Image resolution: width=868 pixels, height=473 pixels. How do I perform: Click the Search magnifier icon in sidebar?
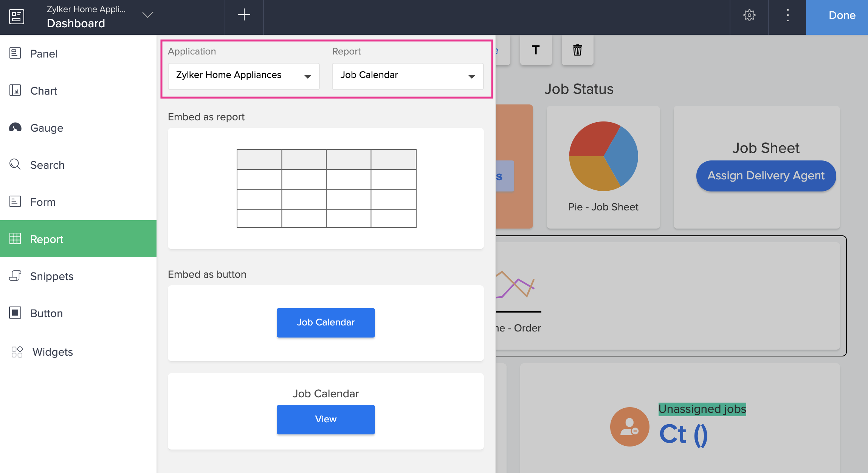tap(15, 164)
